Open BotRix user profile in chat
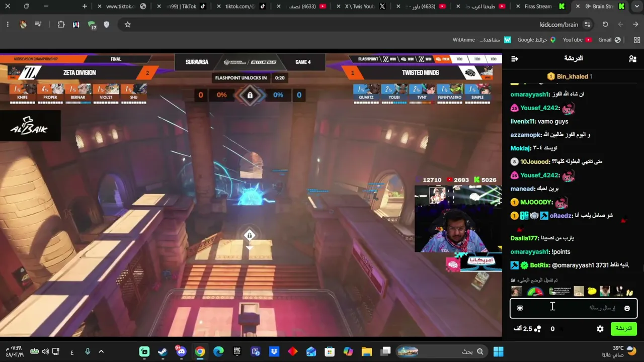The width and height of the screenshot is (644, 362). [540, 265]
